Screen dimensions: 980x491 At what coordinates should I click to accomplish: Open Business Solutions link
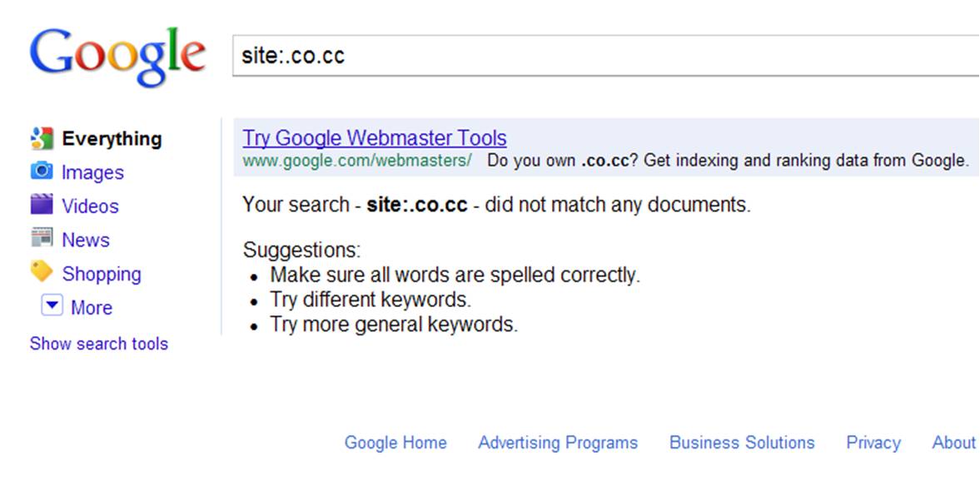(x=742, y=443)
